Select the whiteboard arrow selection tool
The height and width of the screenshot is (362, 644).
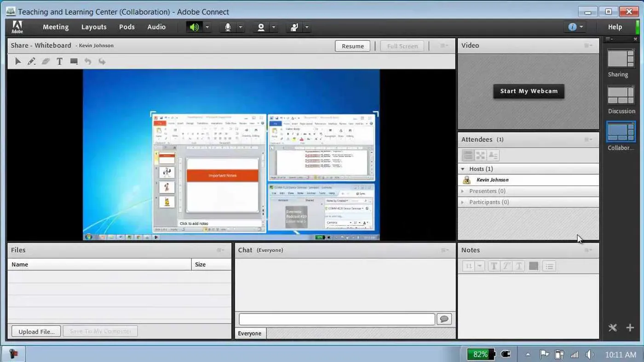click(18, 61)
